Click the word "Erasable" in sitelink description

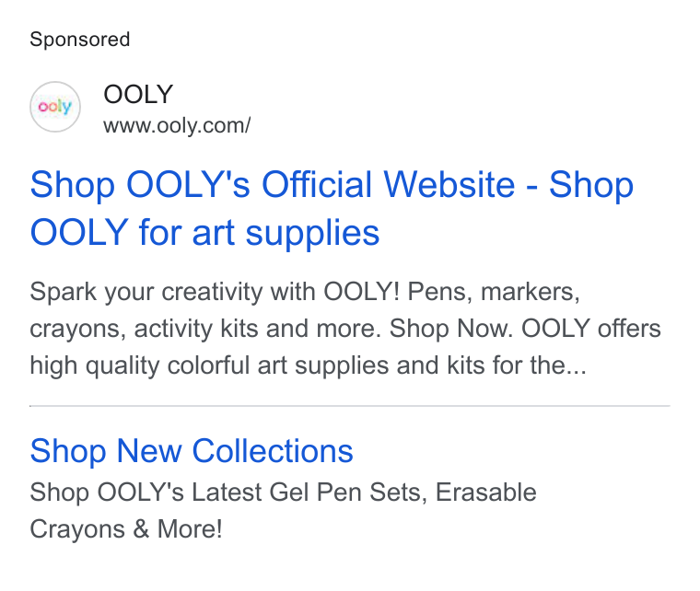pyautogui.click(x=486, y=492)
